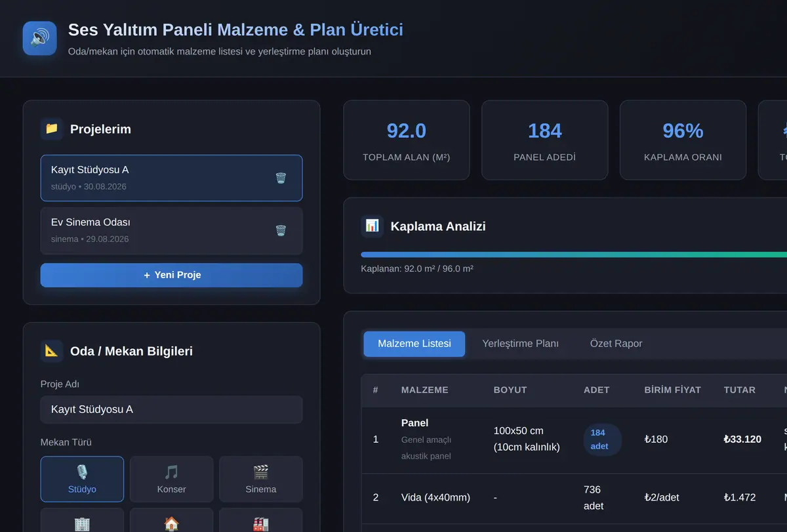Create a new project with Yeni Proje
The image size is (787, 532).
pyautogui.click(x=171, y=275)
